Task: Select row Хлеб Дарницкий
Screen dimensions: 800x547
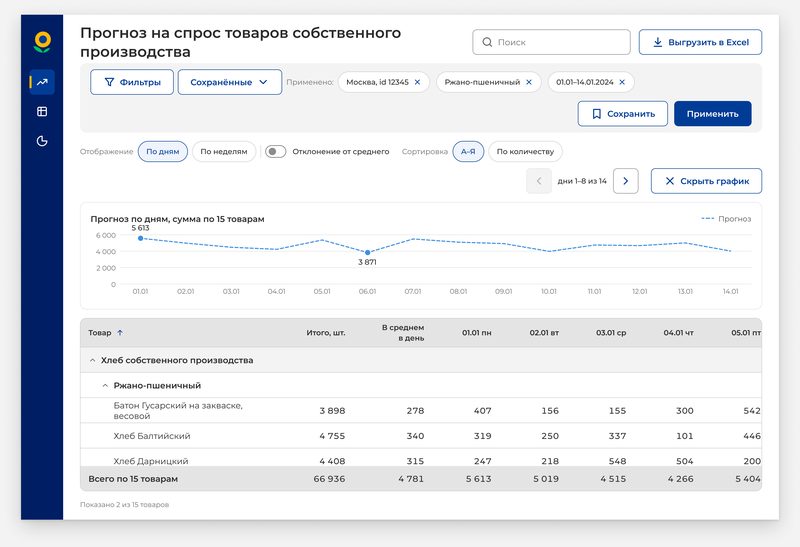Action: tap(421, 459)
